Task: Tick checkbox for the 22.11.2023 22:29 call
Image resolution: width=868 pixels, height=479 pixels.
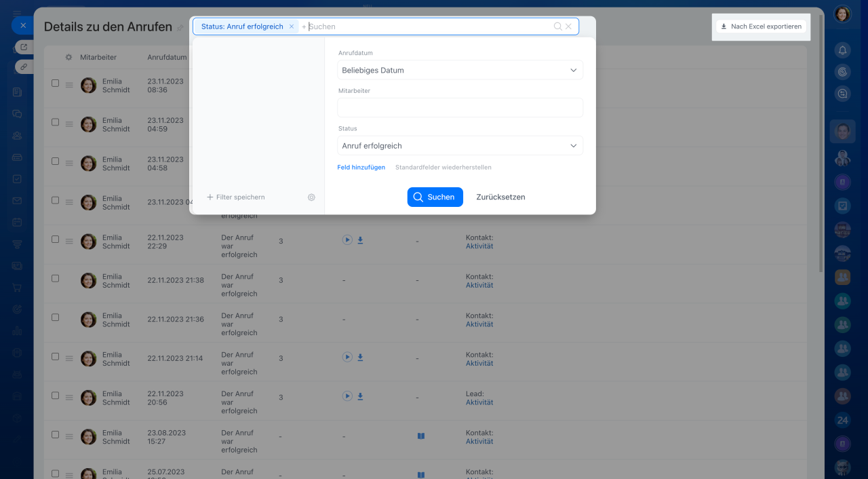Action: (x=56, y=240)
